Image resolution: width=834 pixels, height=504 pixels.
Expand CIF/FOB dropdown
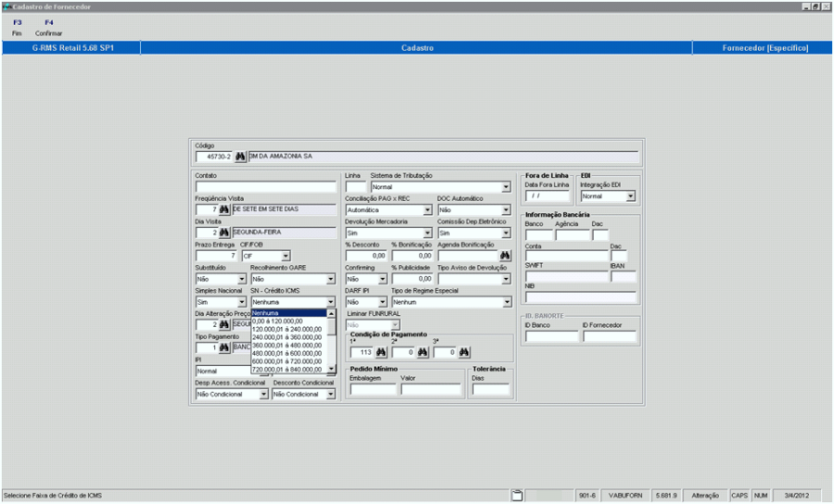pyautogui.click(x=285, y=257)
